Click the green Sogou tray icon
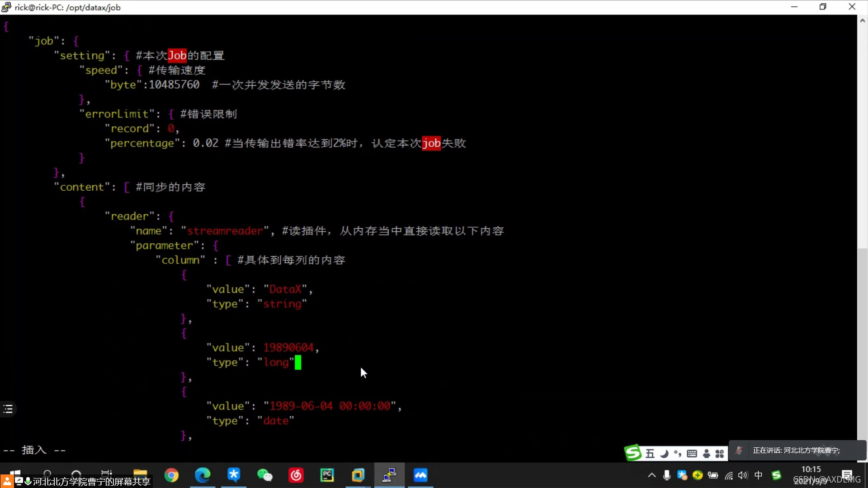 [777, 475]
